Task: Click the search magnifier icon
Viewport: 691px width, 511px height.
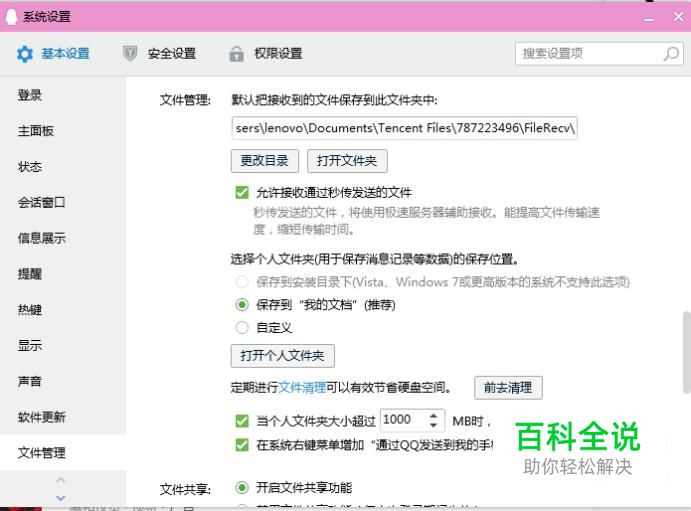Action: click(671, 54)
